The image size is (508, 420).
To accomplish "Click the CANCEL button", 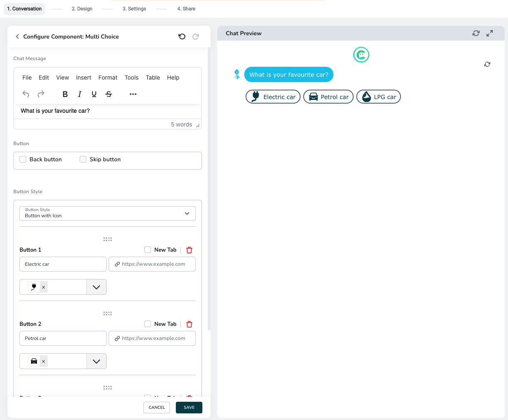I will point(157,408).
